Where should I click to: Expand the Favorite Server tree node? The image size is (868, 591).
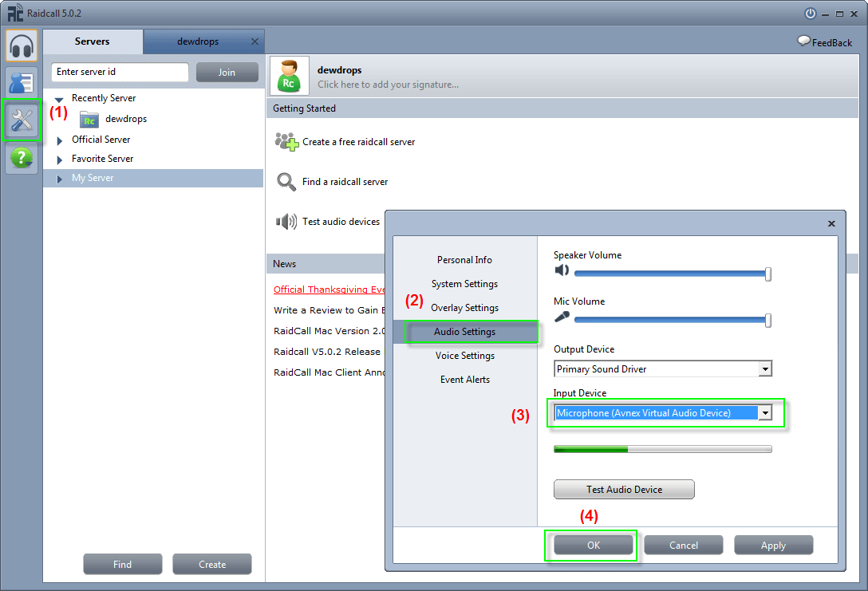click(x=60, y=160)
